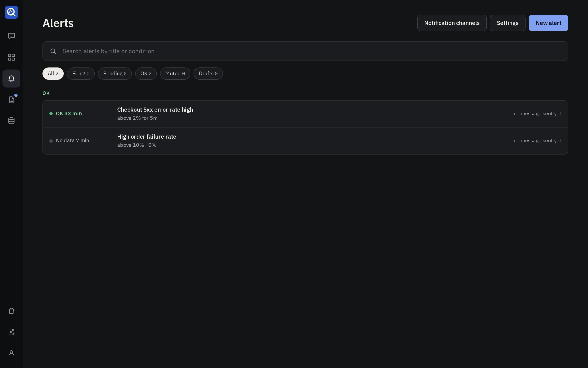
Task: Click 'no message sent yet' on Checkout row
Action: pyautogui.click(x=537, y=114)
